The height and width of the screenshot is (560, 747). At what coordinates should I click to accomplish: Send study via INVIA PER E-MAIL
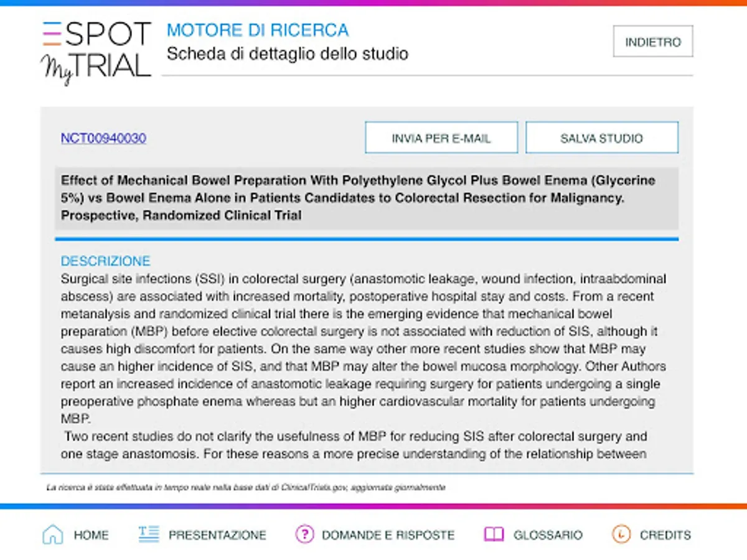(441, 138)
